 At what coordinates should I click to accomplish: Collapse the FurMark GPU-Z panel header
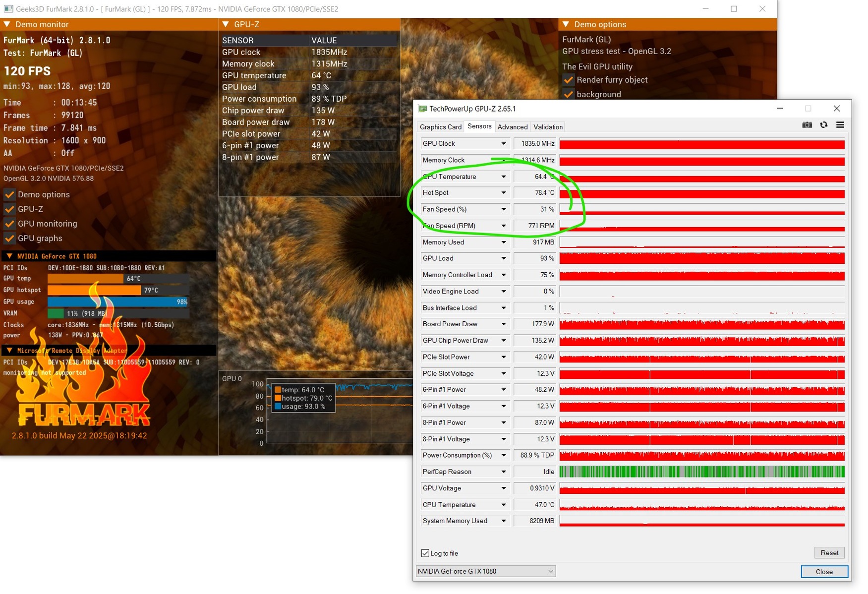tap(226, 24)
